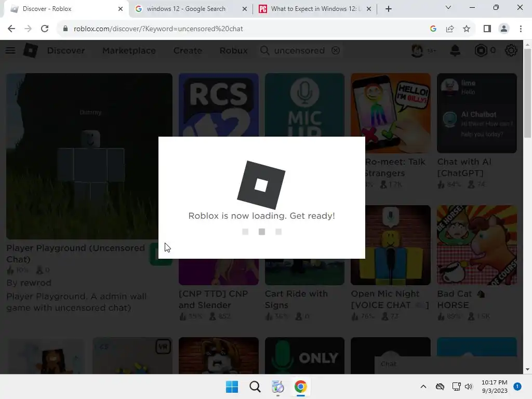Click Player Playground (Uncensored Chat) title

coord(75,254)
